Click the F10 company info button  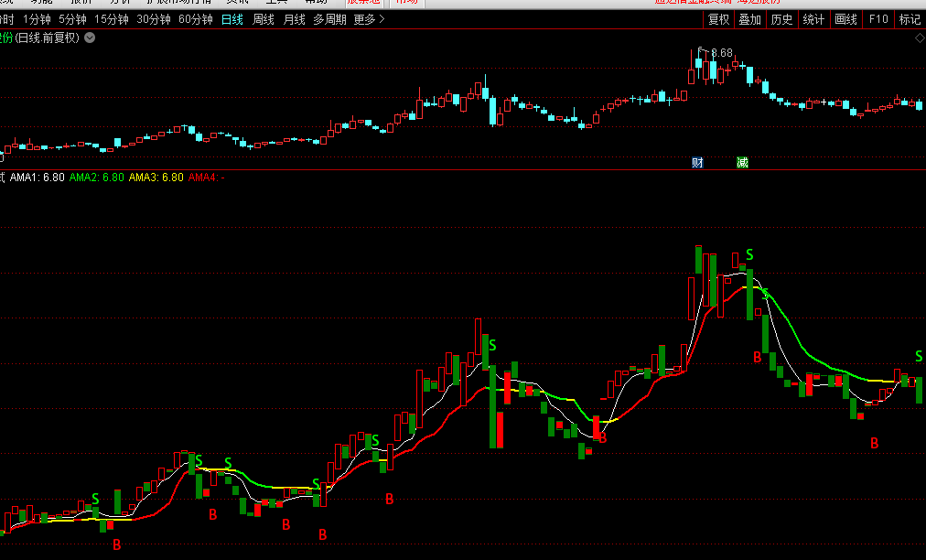(x=878, y=19)
